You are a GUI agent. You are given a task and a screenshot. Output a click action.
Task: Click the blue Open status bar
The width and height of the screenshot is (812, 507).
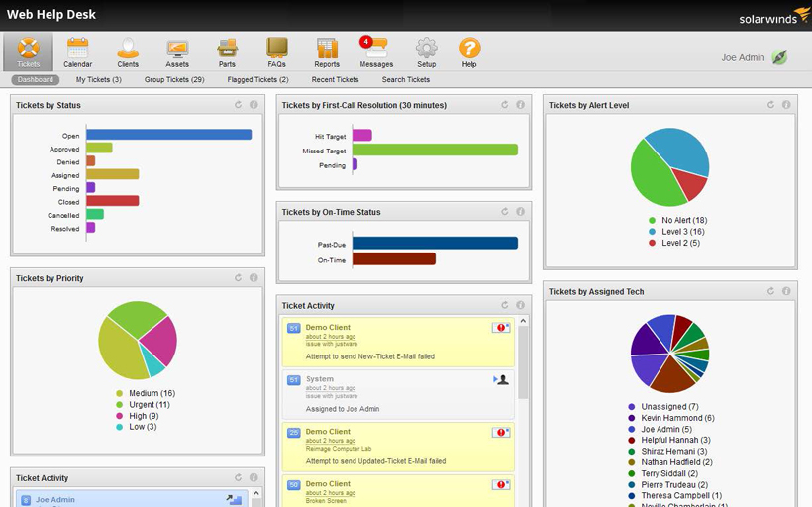tap(168, 135)
